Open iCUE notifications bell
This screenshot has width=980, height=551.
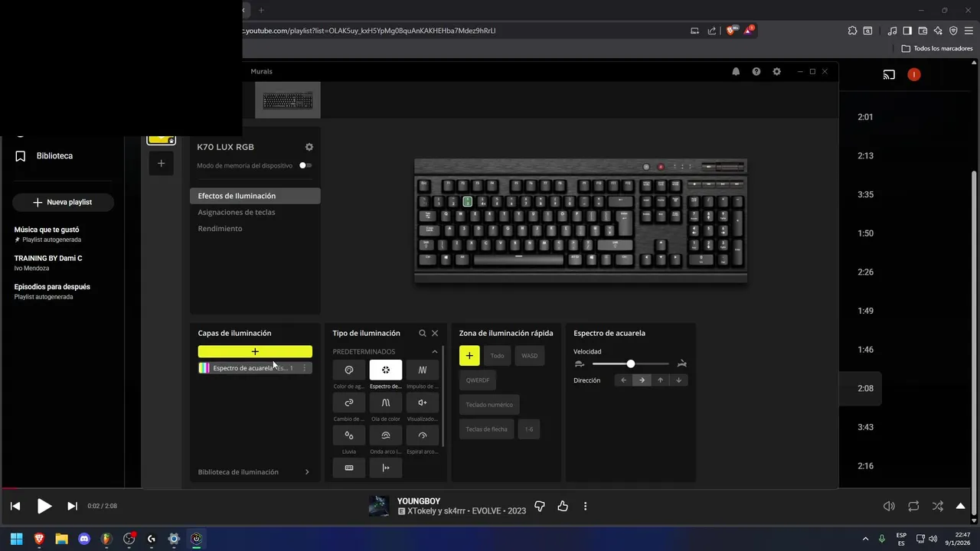736,71
